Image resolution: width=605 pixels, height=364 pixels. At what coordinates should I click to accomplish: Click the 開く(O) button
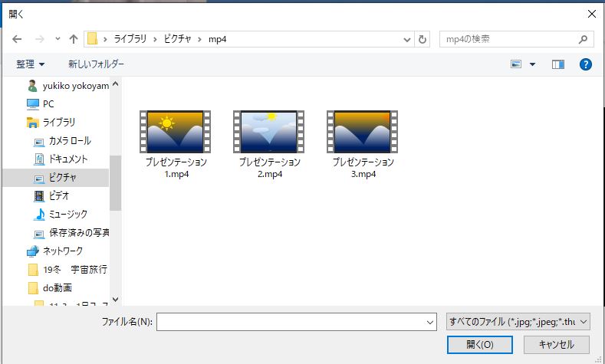(x=479, y=344)
